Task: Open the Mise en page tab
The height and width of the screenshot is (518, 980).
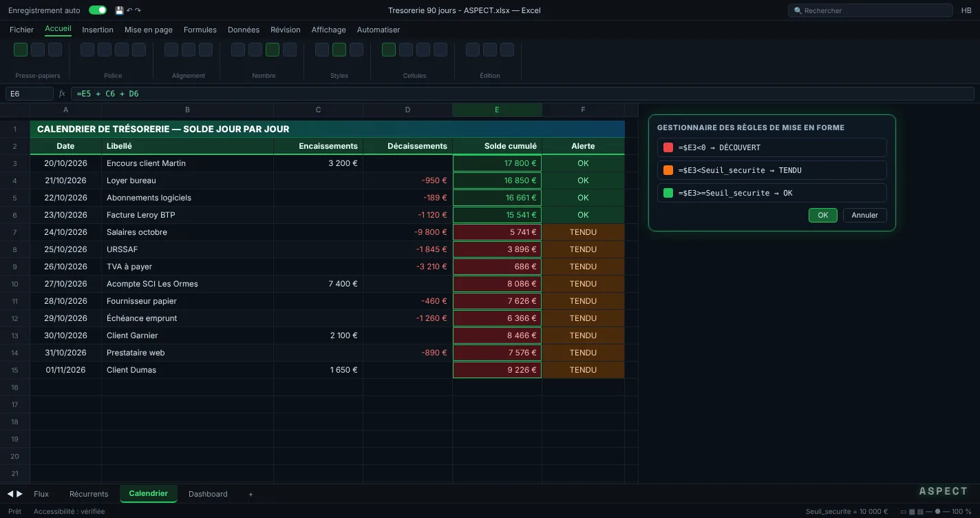Action: point(149,30)
